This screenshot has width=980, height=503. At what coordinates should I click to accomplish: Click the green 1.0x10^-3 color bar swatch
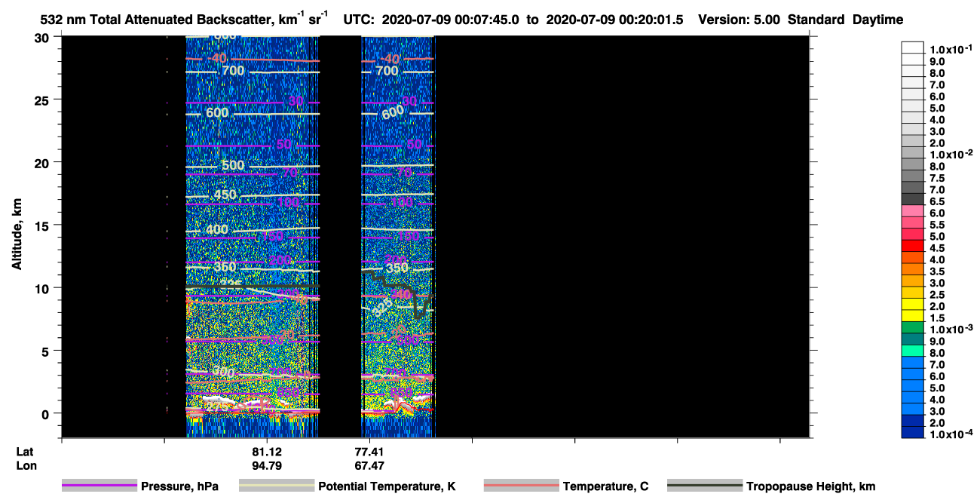click(x=913, y=327)
